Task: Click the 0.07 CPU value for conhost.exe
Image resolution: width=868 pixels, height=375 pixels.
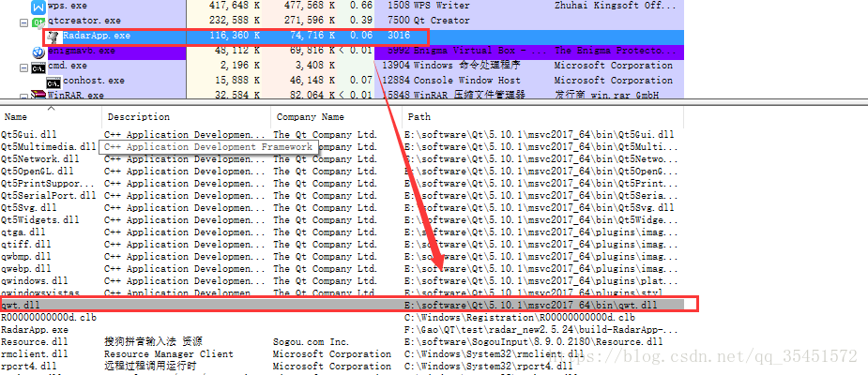Action: pyautogui.click(x=361, y=81)
